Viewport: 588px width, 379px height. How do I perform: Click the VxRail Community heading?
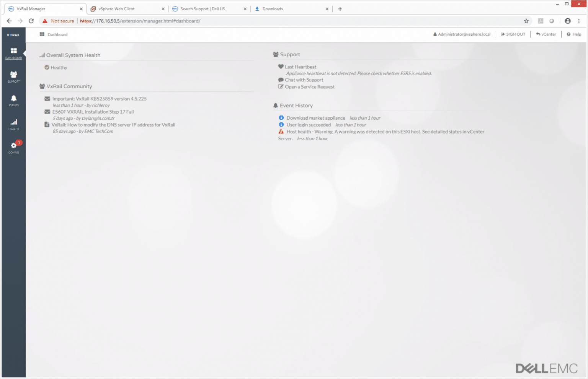[x=69, y=86]
